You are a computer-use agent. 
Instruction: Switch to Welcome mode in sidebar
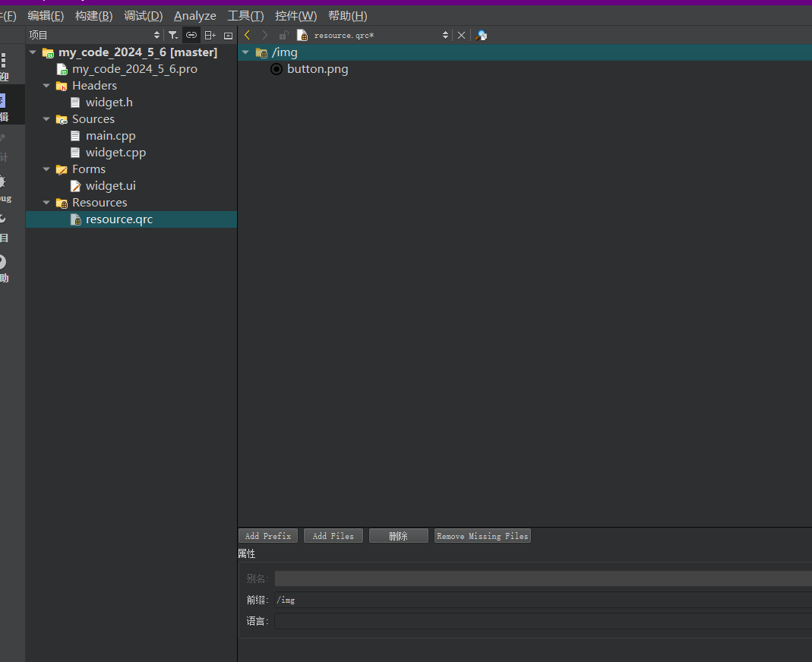coord(3,67)
